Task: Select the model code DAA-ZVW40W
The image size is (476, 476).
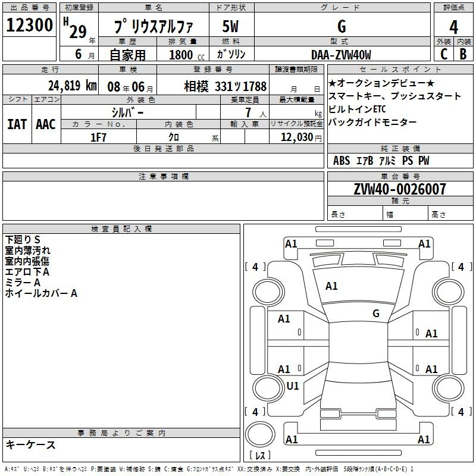Action: click(341, 55)
